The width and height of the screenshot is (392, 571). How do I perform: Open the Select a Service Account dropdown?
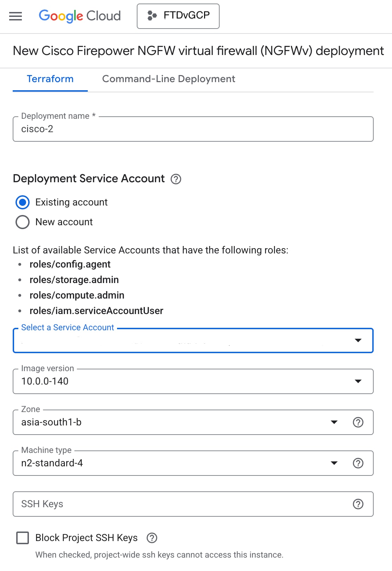click(193, 340)
